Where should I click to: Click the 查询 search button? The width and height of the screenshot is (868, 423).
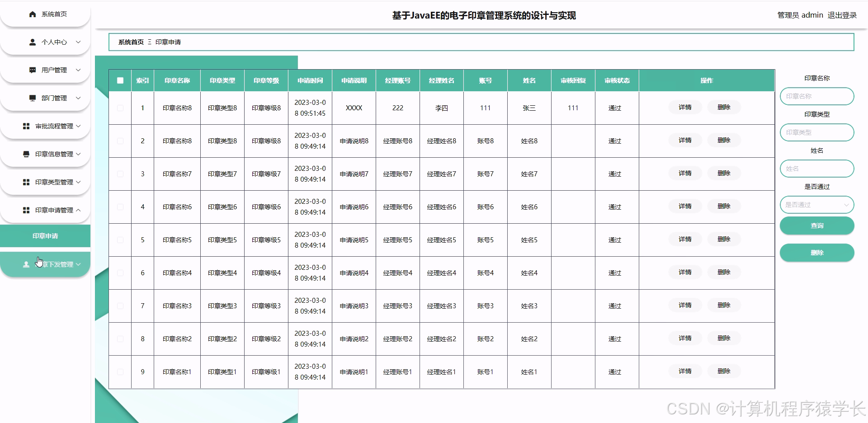[816, 226]
